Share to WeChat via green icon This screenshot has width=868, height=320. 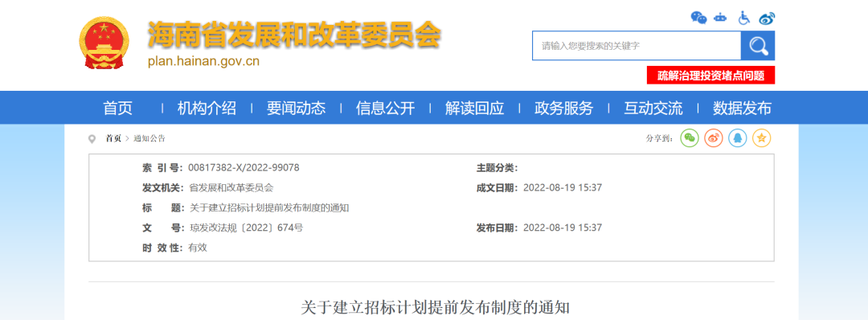click(x=690, y=137)
